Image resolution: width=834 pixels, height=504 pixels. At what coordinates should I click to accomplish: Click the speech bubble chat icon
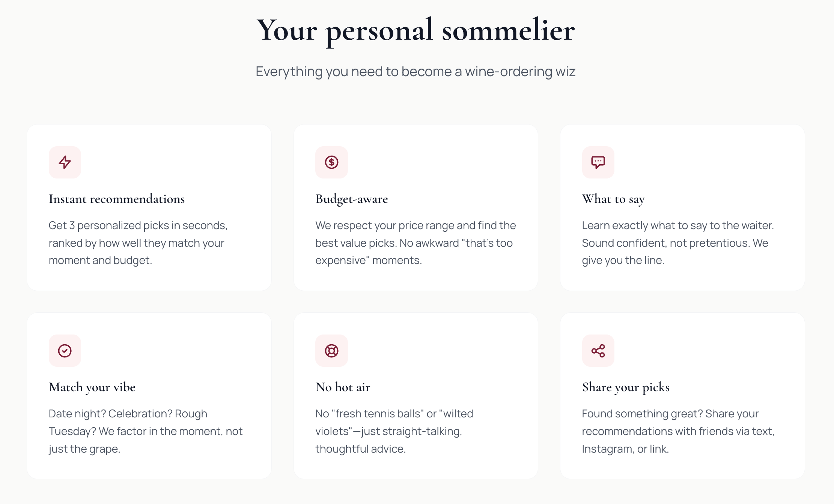(x=598, y=162)
